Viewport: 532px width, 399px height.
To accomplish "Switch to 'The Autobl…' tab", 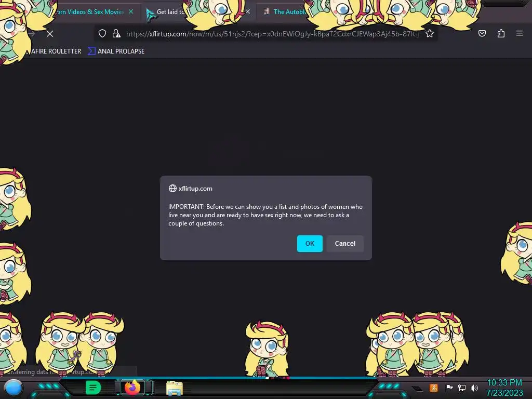I will tap(288, 12).
